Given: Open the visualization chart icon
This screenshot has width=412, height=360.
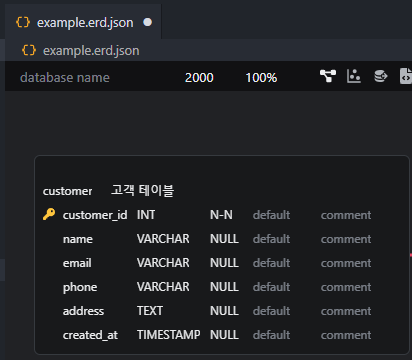Looking at the screenshot, I should (353, 76).
